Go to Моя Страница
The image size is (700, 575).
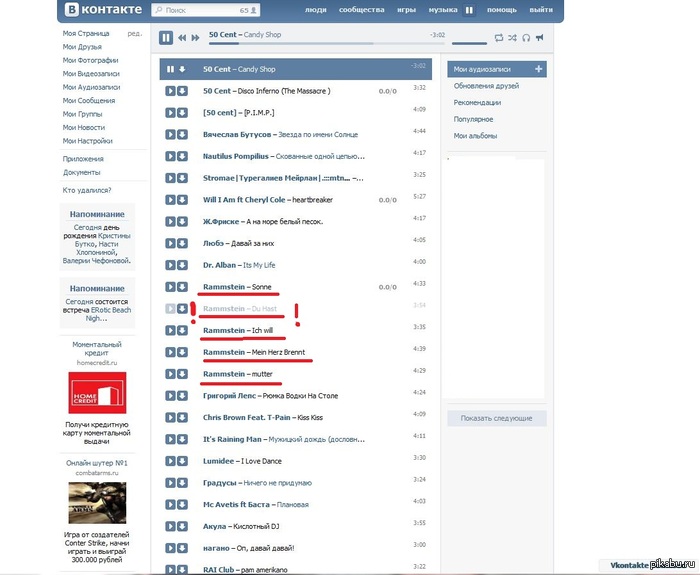click(86, 33)
